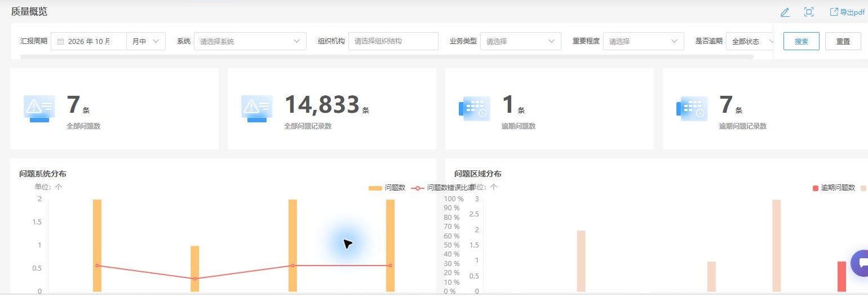Toggle the 问题数 legend series

(x=387, y=188)
